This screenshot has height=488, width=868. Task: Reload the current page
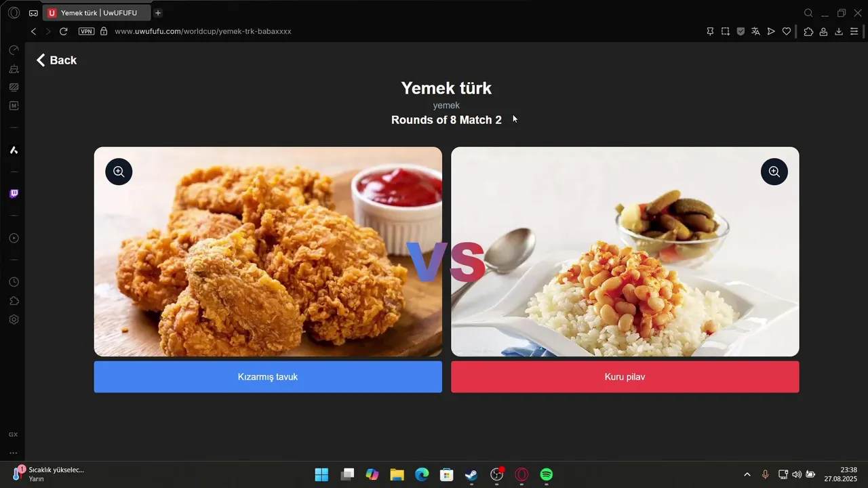(64, 31)
